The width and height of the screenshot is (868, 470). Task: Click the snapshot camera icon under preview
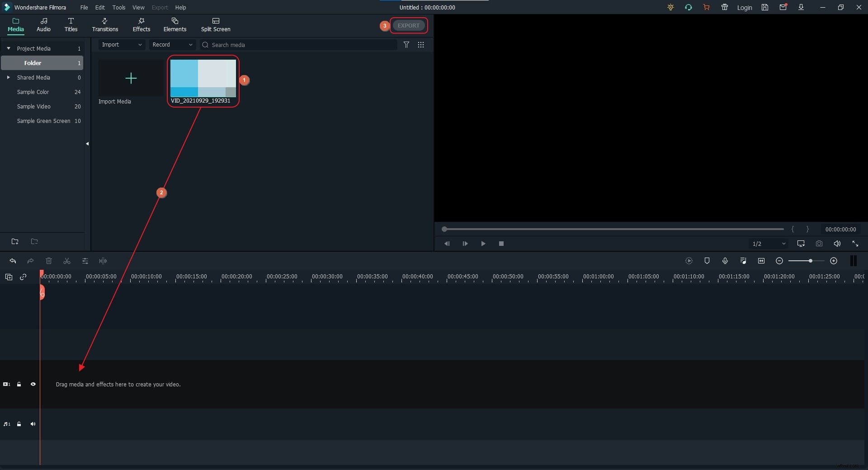819,244
